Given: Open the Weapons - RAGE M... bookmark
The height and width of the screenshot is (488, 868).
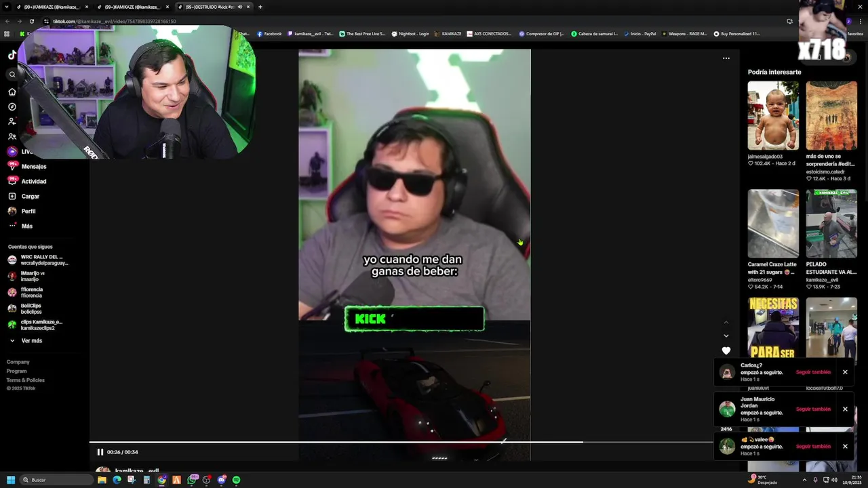Looking at the screenshot, I should [x=684, y=34].
